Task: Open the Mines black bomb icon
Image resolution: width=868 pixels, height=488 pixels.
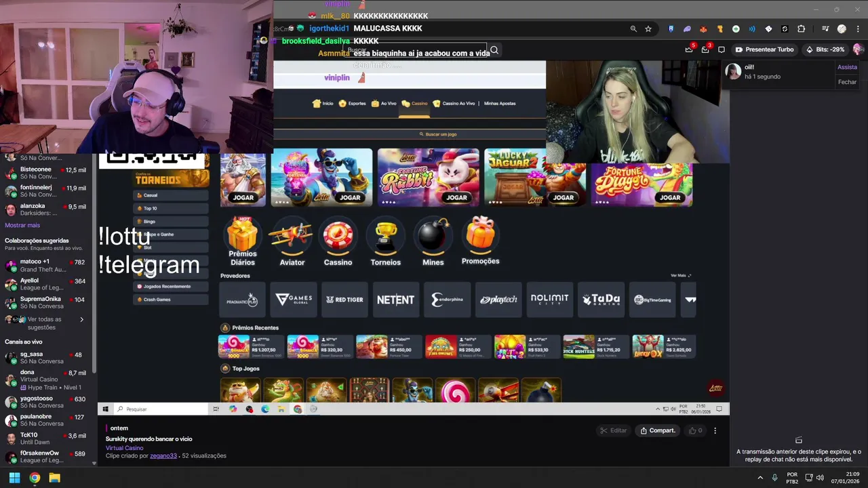Action: coord(433,236)
